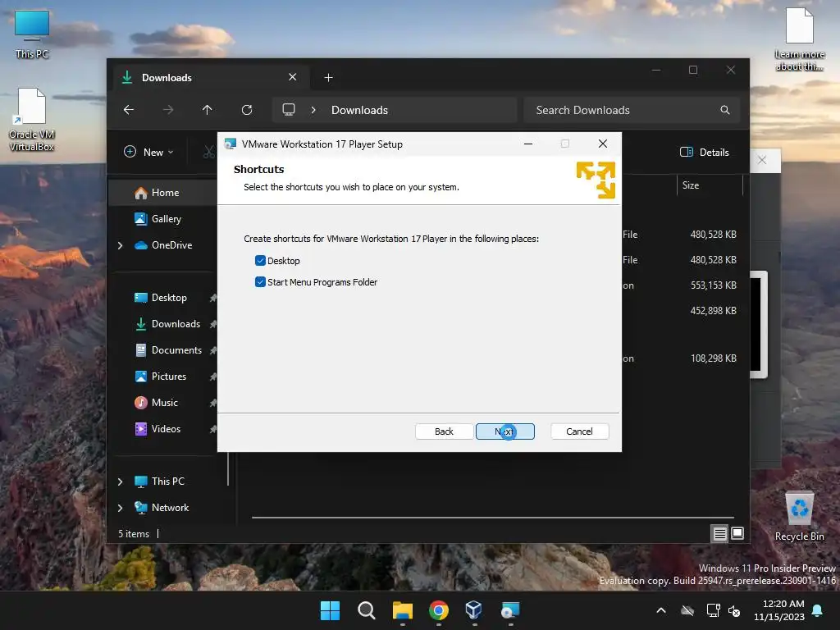Image resolution: width=840 pixels, height=630 pixels.
Task: Open VirtualBox from taskbar
Action: 474,610
